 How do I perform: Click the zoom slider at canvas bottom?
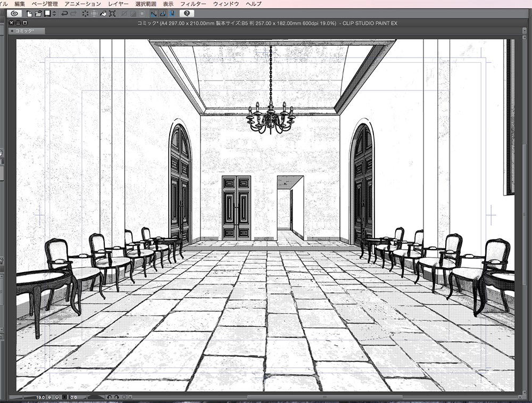(23, 397)
